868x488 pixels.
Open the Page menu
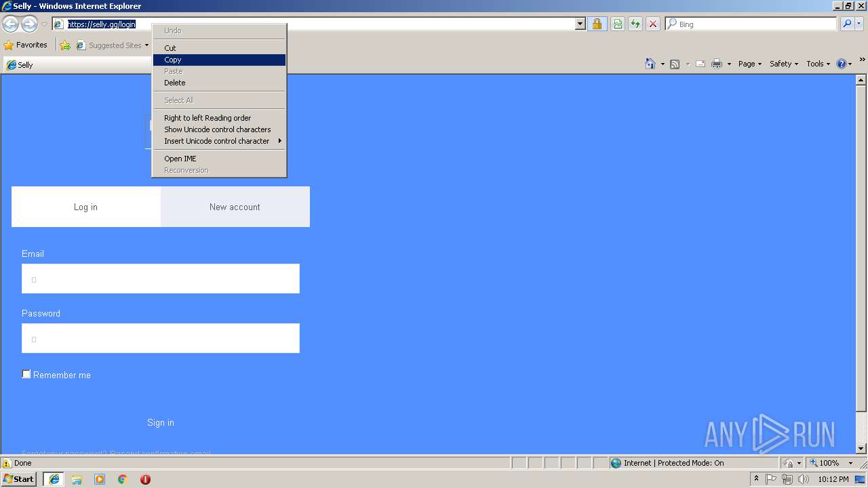749,64
